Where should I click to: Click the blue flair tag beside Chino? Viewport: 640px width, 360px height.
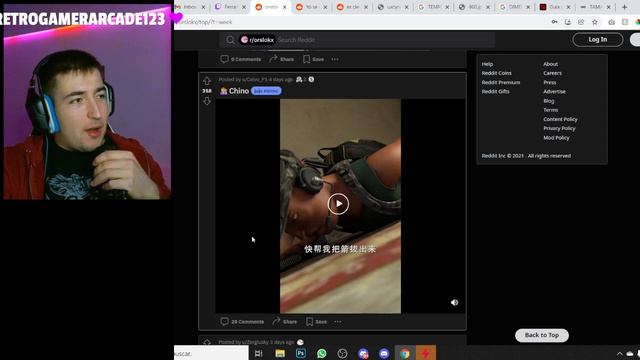266,91
